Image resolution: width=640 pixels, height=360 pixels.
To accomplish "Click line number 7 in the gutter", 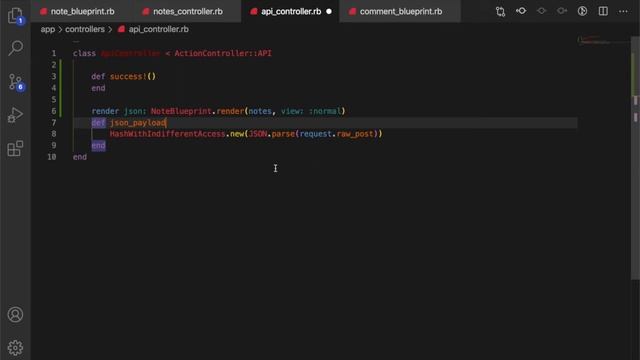I will tap(54, 122).
